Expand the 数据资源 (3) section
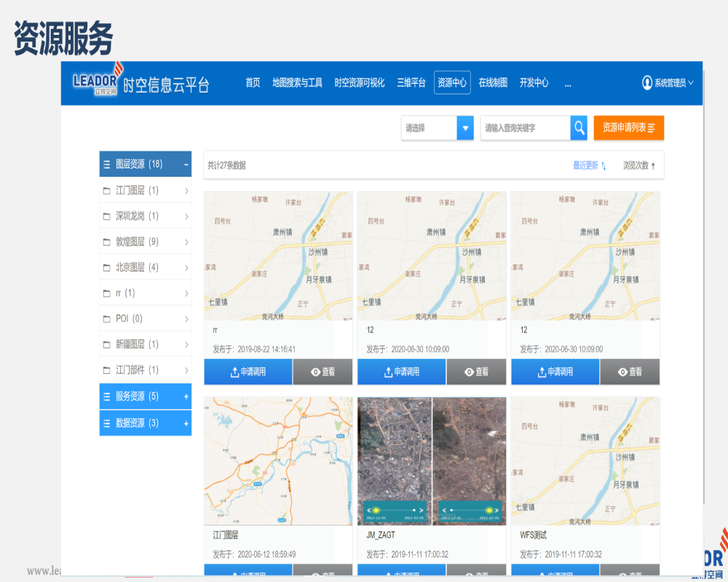 click(186, 423)
